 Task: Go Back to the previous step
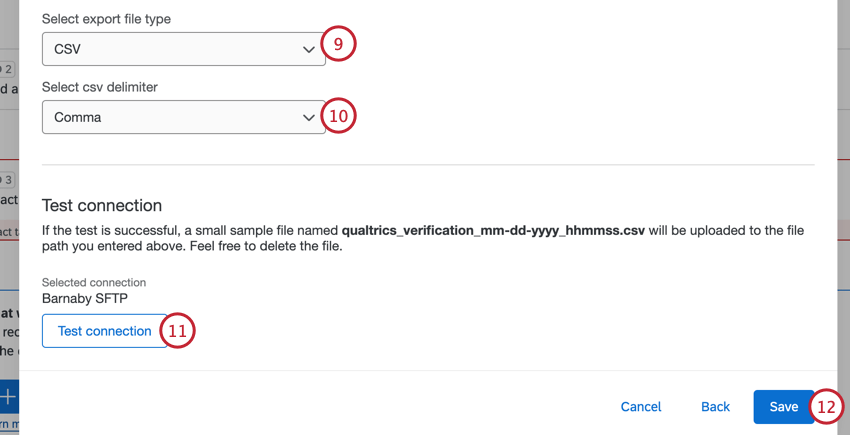click(x=716, y=407)
